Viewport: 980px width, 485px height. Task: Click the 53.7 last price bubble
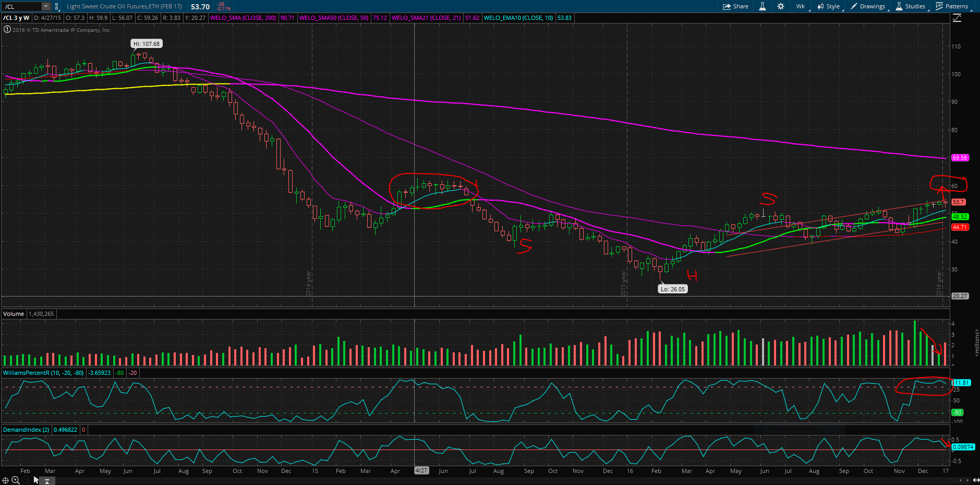pyautogui.click(x=959, y=202)
